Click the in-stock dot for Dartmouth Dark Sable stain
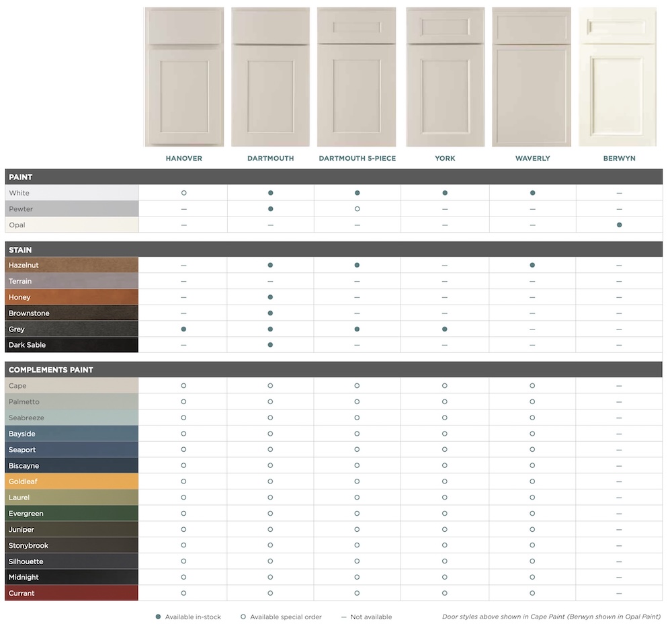This screenshot has width=672, height=628. pyautogui.click(x=270, y=345)
